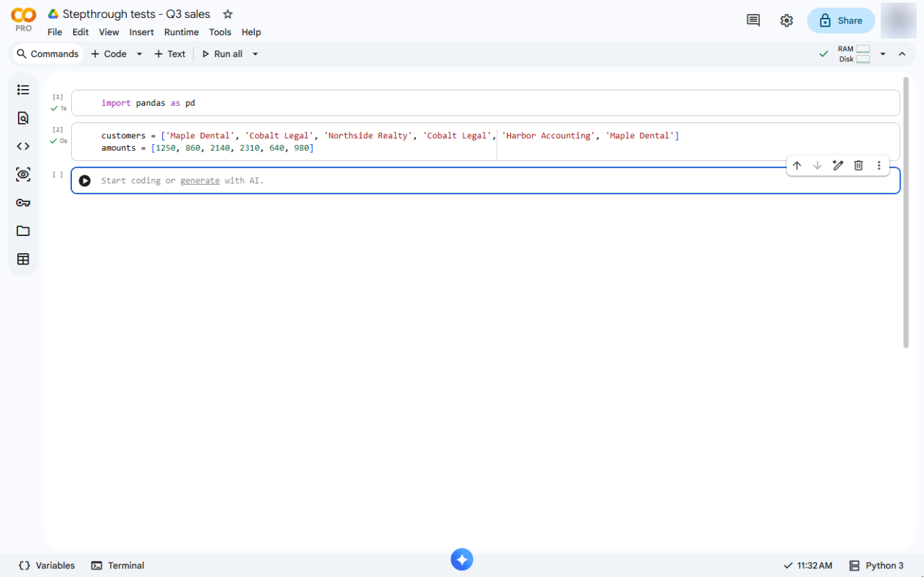Expand the Run all dropdown arrow
Screen dimensions: 924x577
255,54
